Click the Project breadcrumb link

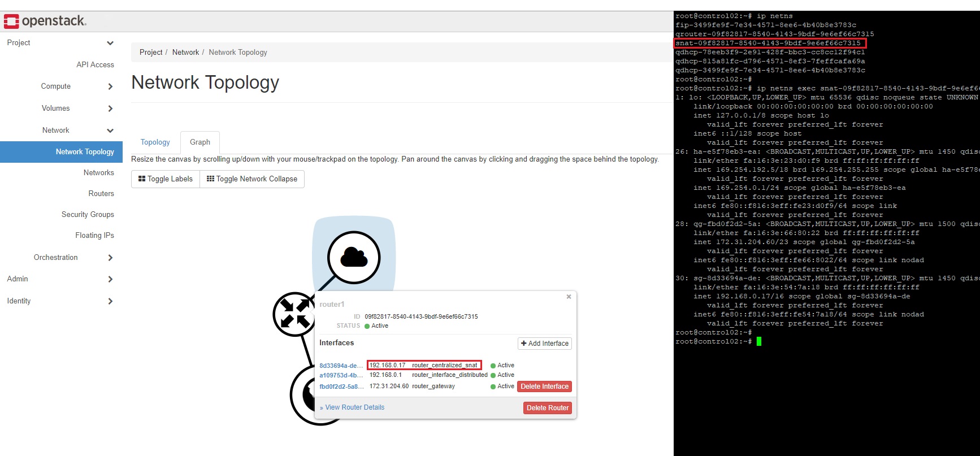pos(151,53)
